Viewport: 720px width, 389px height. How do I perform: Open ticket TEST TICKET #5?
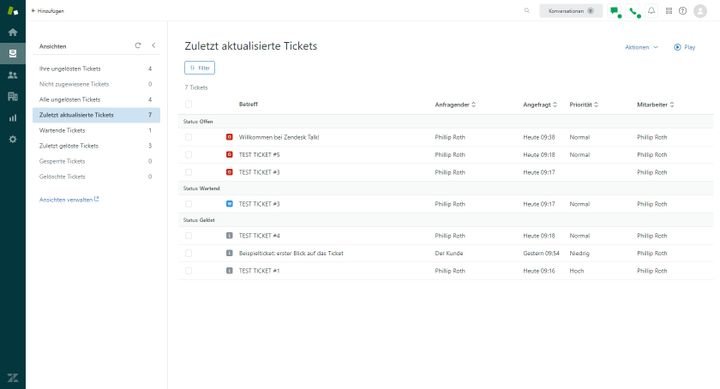[259, 154]
